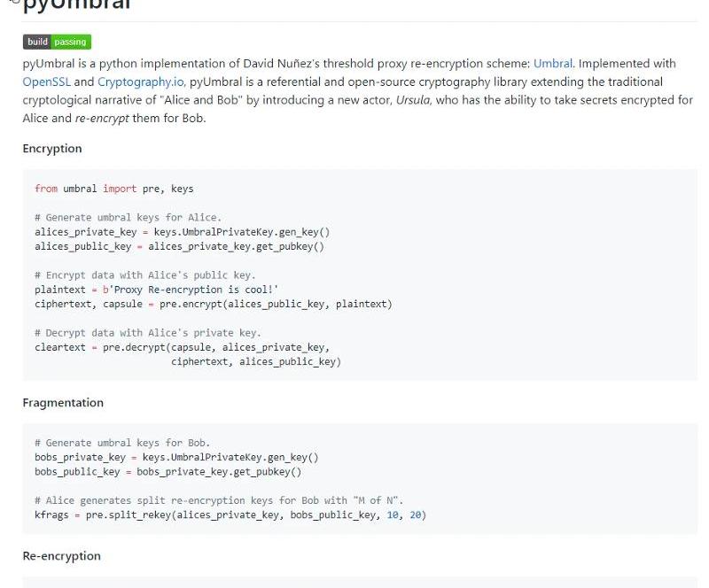Click the 'cleartext = pre.decrypt' code line
The image size is (709, 588).
pyautogui.click(x=183, y=347)
